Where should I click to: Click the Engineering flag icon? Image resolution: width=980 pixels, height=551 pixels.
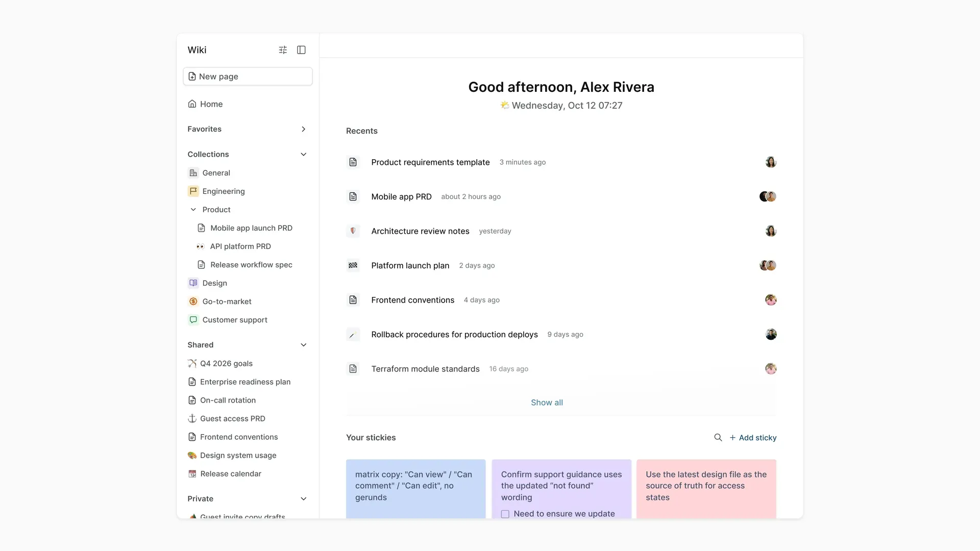click(x=193, y=191)
